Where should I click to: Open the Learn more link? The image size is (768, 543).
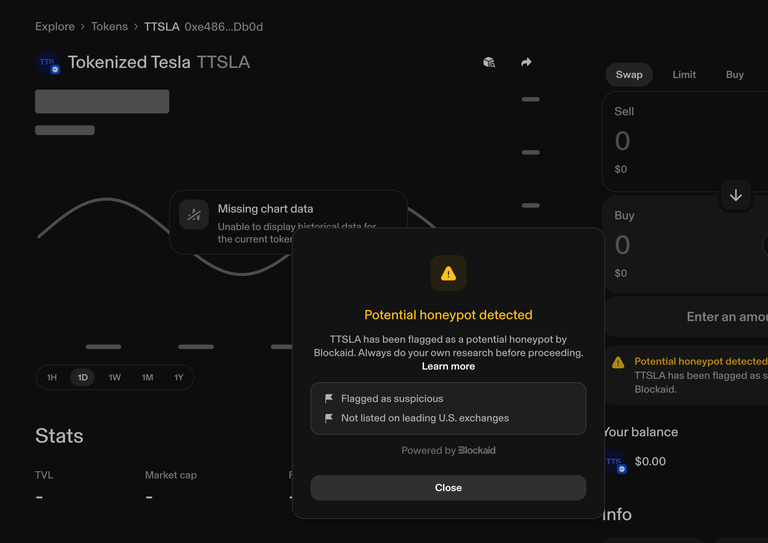click(448, 367)
